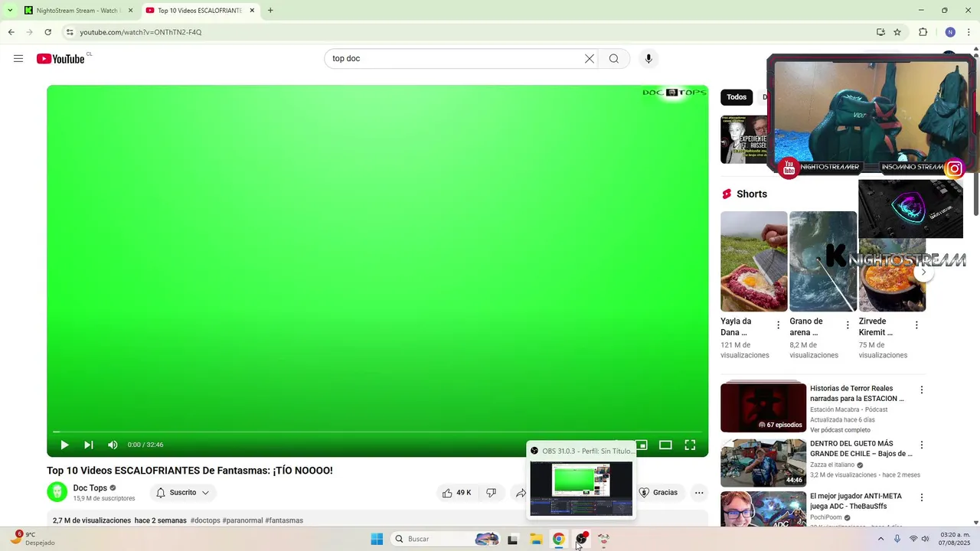Open the Yayla da Dana short thumbnail
This screenshot has width=980, height=551.
pos(753,261)
